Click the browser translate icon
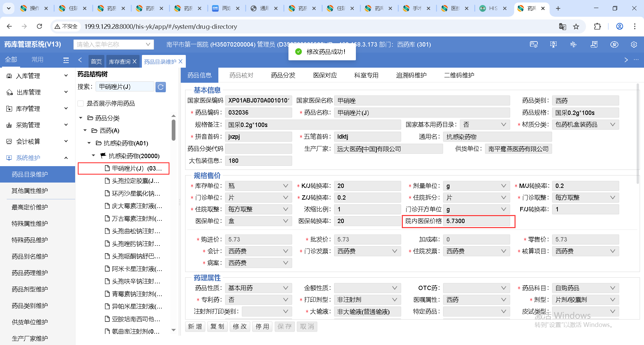Image resolution: width=644 pixels, height=345 pixels. pyautogui.click(x=562, y=26)
